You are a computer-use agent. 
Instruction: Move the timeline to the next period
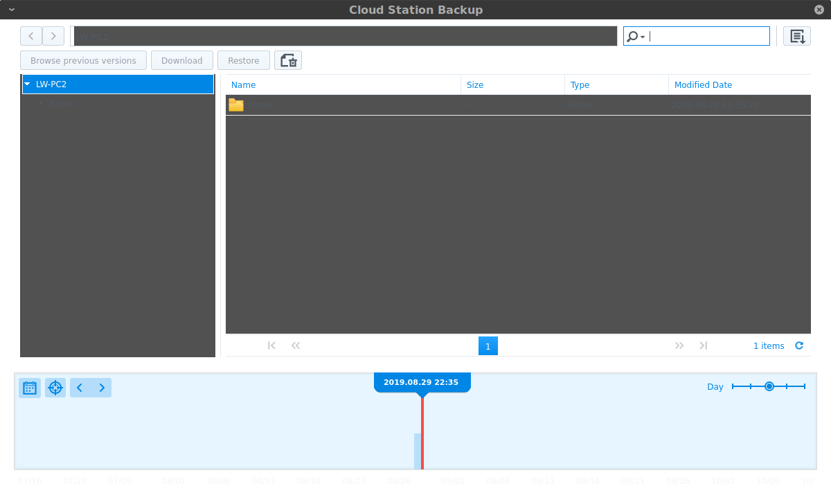(102, 388)
